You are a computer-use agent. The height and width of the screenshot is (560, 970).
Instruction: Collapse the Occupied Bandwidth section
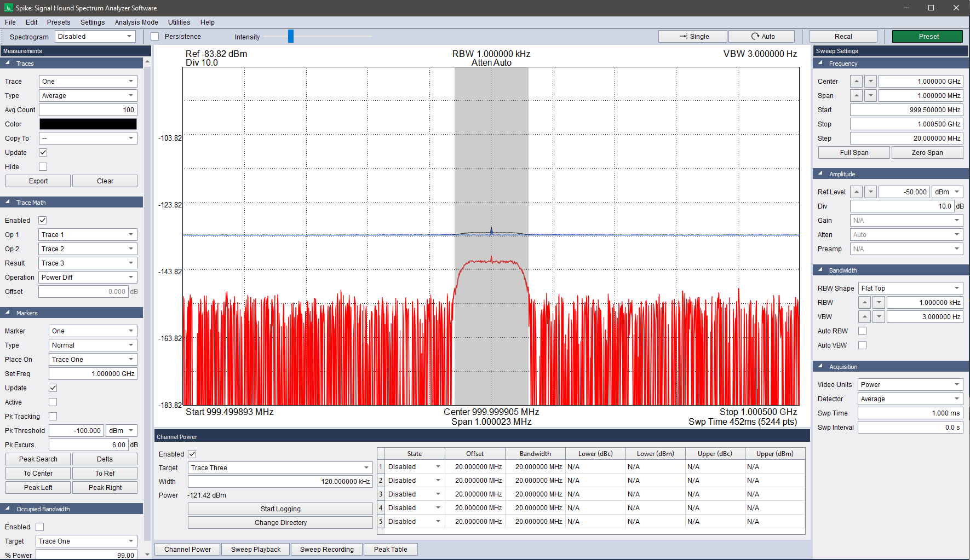8,509
